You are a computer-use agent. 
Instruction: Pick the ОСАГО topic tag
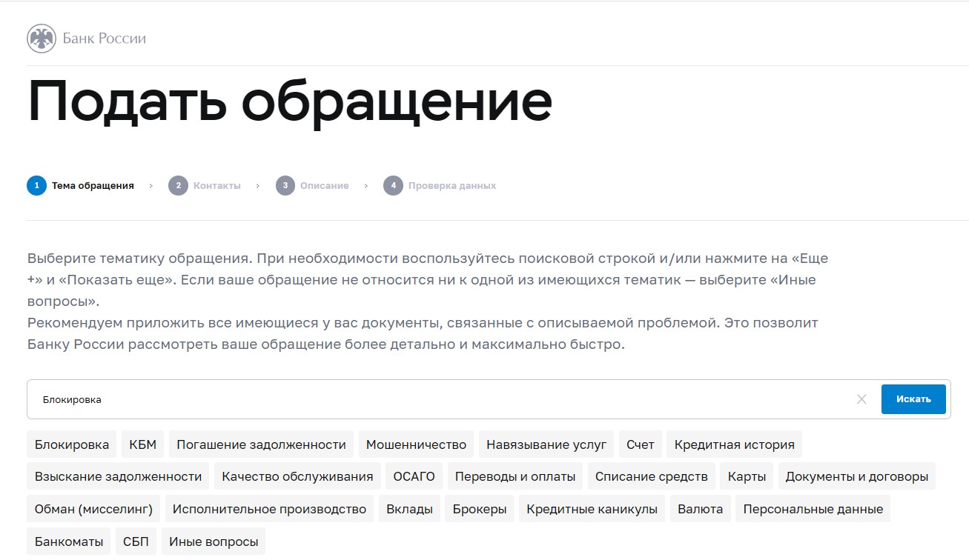pos(413,476)
